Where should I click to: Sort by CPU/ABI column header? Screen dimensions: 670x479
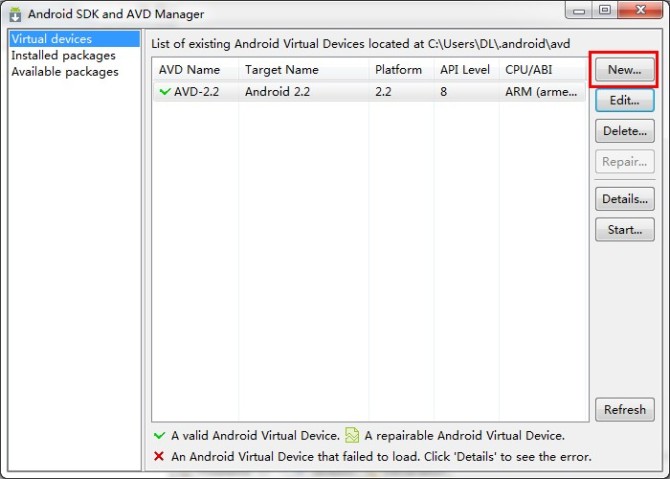543,70
